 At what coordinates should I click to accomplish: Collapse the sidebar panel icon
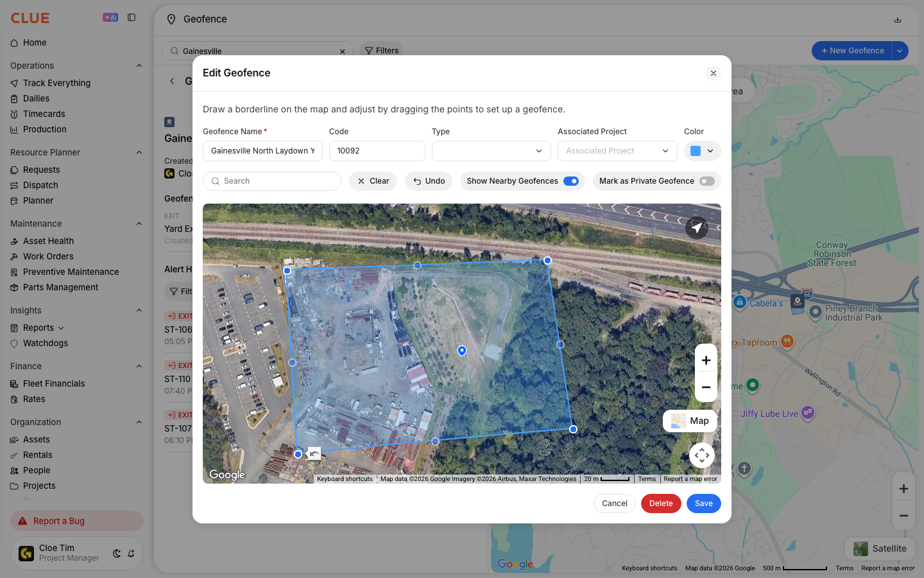(132, 18)
